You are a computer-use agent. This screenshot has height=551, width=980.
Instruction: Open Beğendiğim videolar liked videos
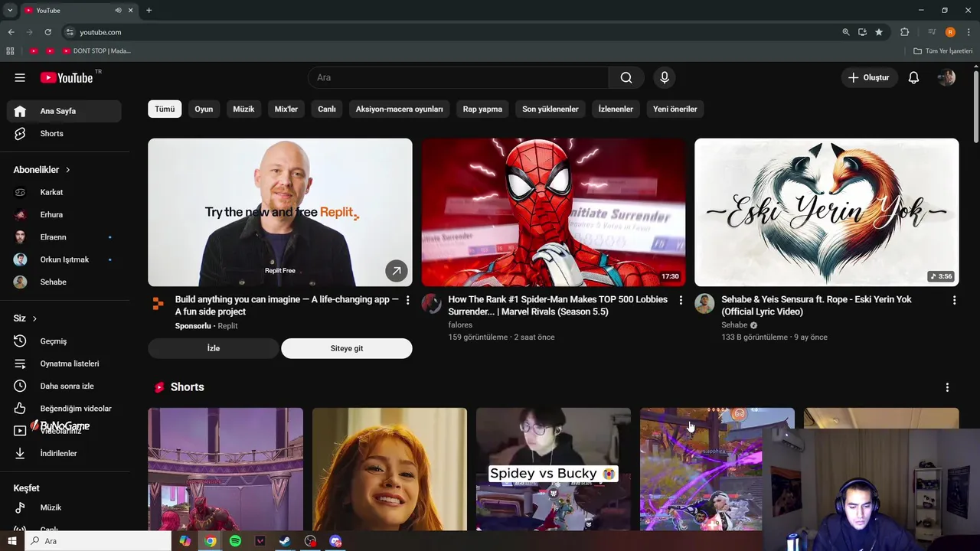click(x=64, y=409)
